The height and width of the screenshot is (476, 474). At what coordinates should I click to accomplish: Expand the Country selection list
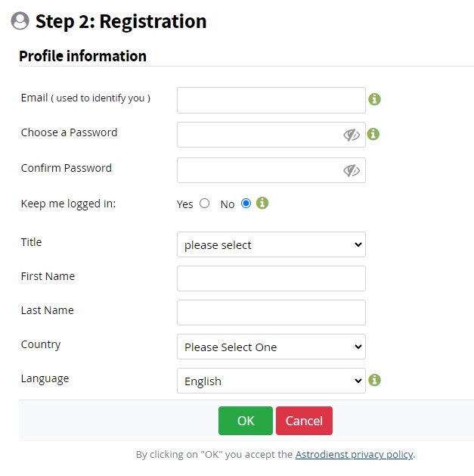(271, 347)
